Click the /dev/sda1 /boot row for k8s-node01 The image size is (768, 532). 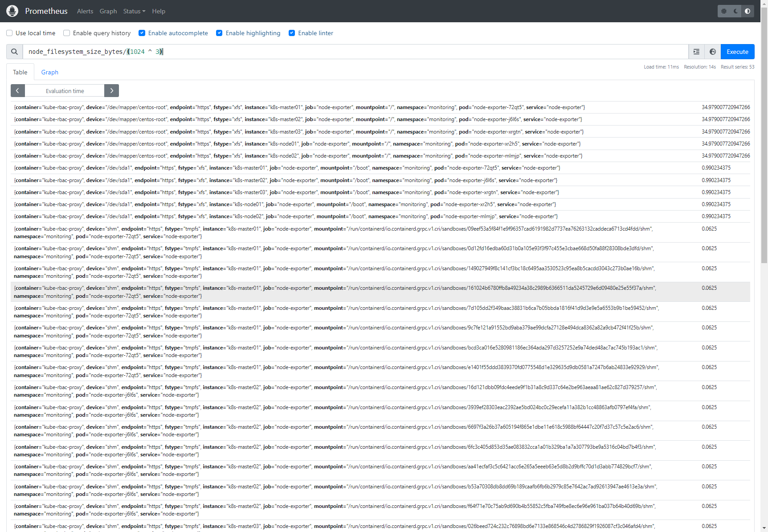pos(380,204)
